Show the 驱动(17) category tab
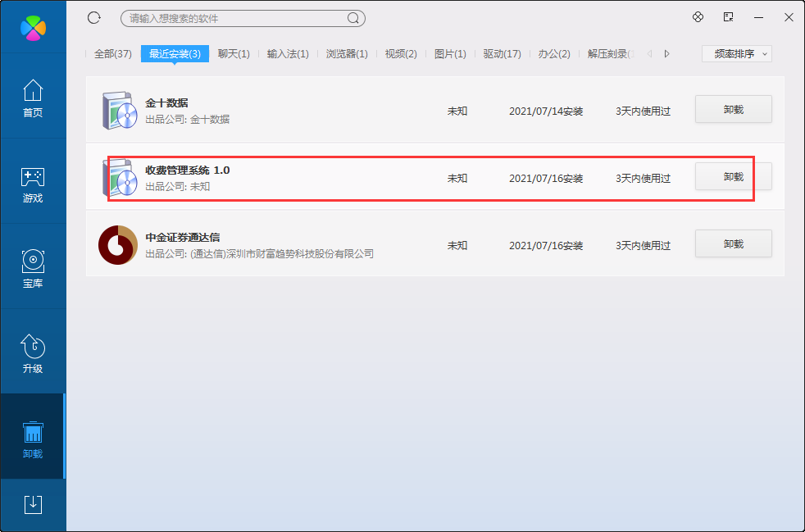The height and width of the screenshot is (532, 805). [x=502, y=54]
